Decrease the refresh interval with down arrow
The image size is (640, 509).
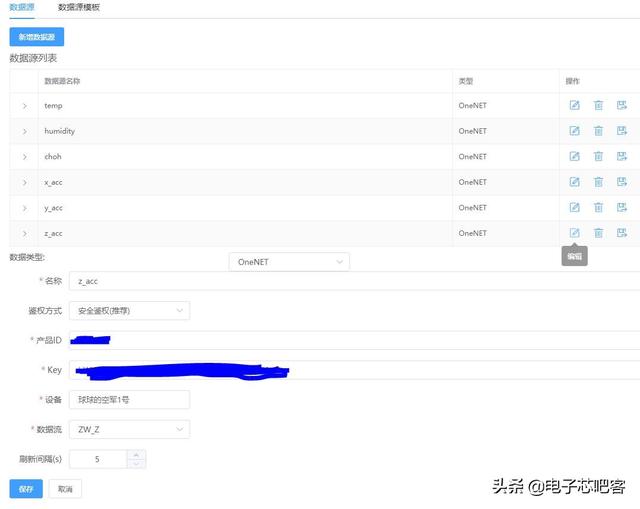[136, 463]
